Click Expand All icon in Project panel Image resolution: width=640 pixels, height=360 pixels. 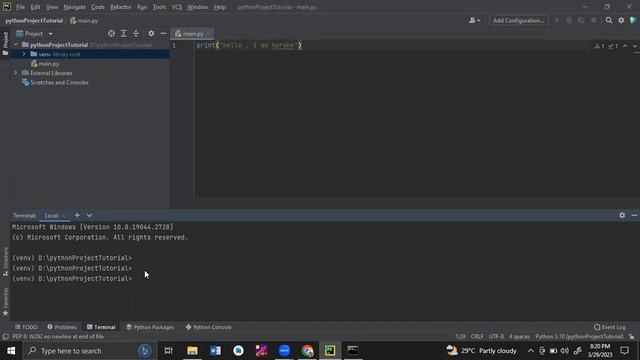124,33
